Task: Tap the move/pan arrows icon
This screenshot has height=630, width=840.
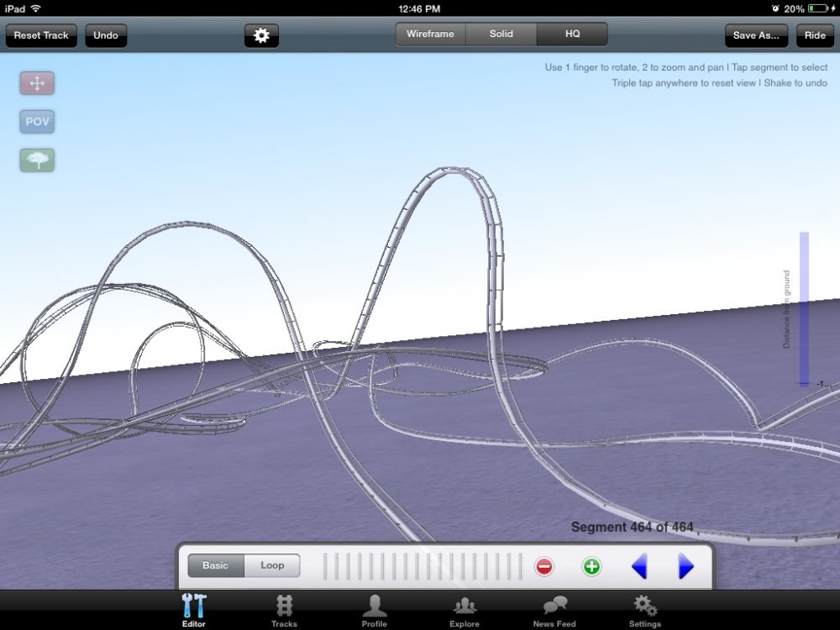Action: 37,83
